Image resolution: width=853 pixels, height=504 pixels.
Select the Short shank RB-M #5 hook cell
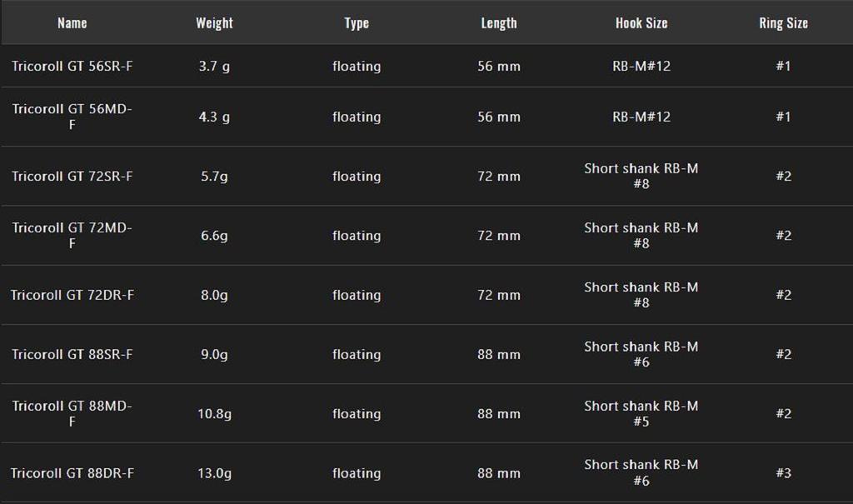tap(641, 413)
